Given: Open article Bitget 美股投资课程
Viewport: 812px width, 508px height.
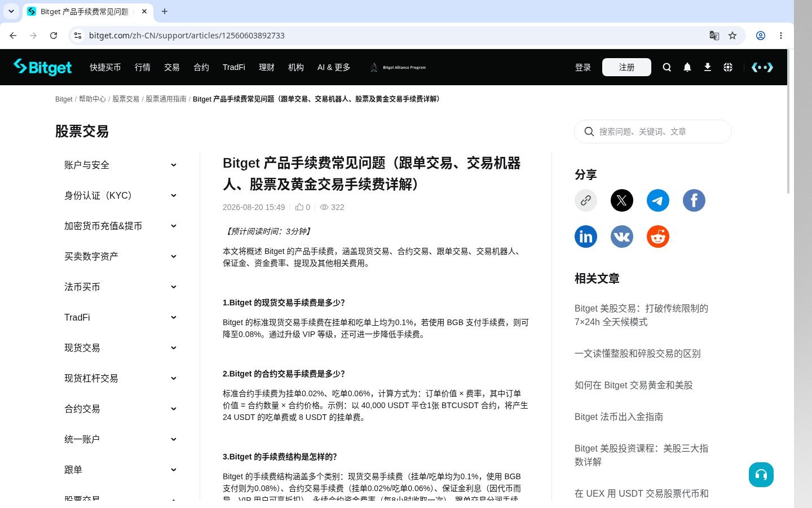Looking at the screenshot, I should (642, 455).
